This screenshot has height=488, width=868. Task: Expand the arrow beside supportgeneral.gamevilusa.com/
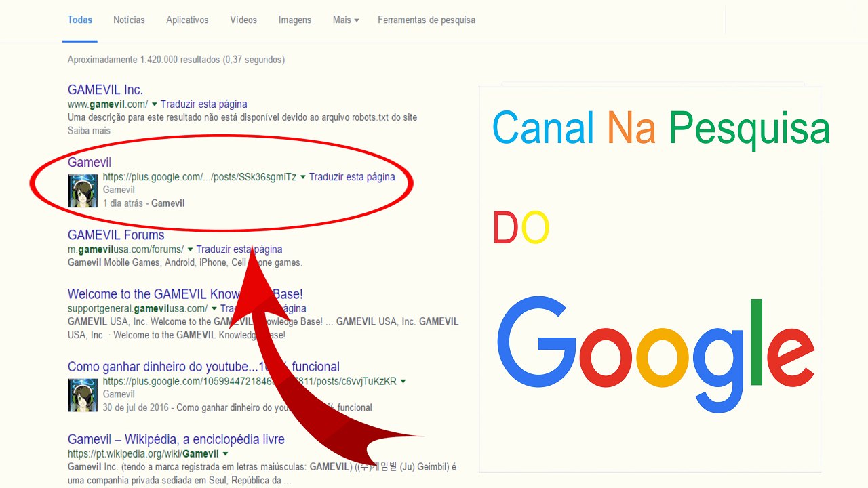point(214,308)
